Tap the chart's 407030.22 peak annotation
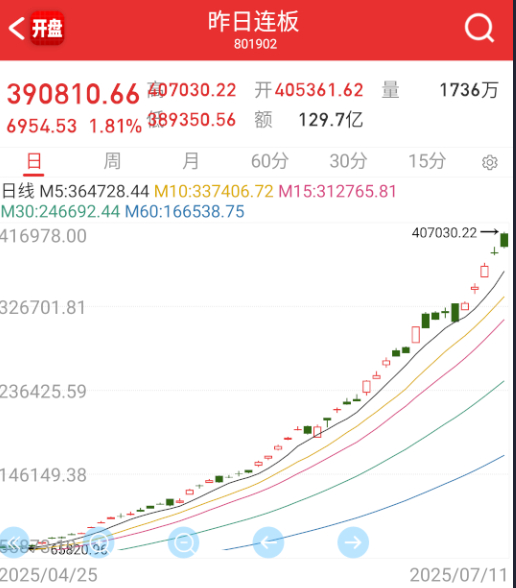 coord(444,233)
